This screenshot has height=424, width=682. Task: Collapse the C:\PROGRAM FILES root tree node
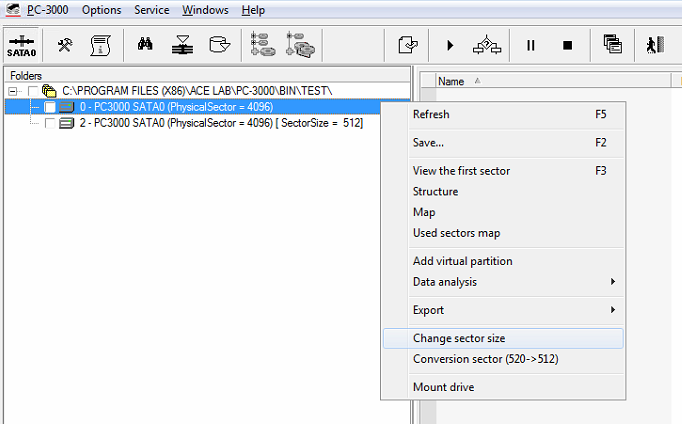(13, 91)
